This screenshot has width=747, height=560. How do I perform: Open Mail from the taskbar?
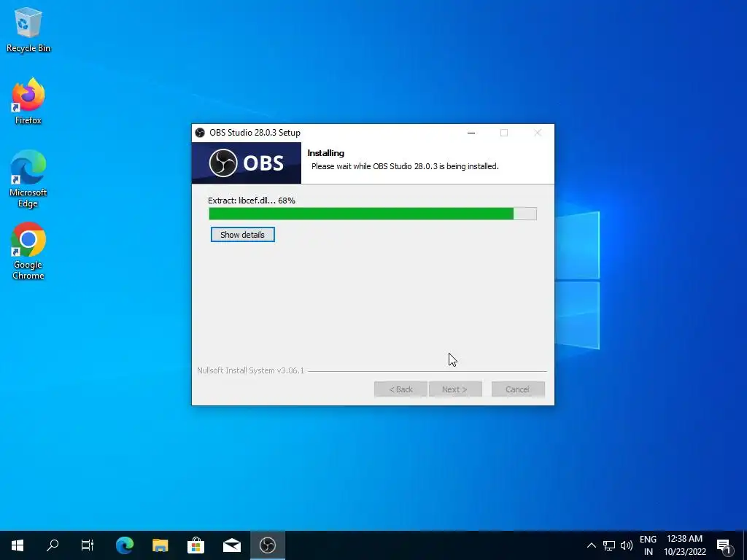pos(232,545)
